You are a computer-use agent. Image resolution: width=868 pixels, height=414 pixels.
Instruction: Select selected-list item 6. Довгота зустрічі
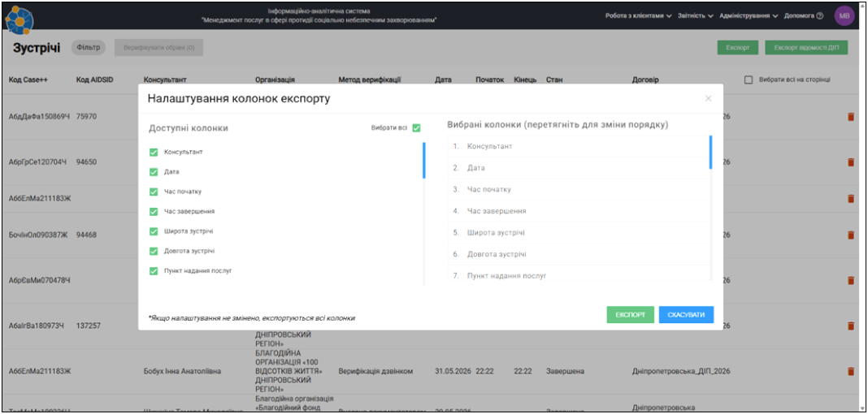coord(578,254)
